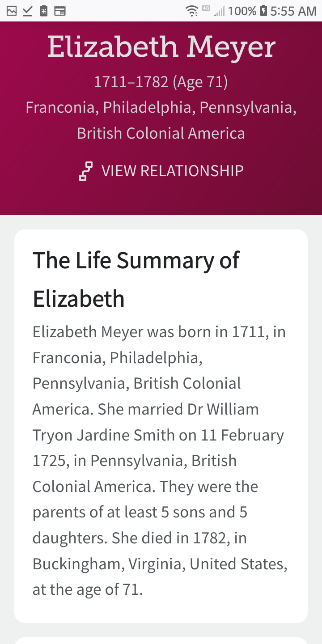Tap the 4G network indicator icon

(206, 8)
